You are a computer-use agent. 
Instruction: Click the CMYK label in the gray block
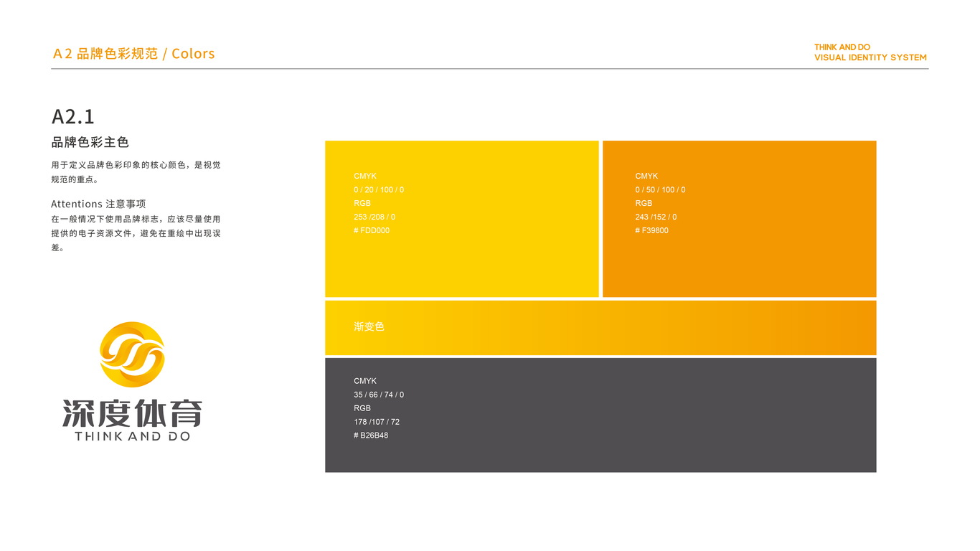click(365, 381)
